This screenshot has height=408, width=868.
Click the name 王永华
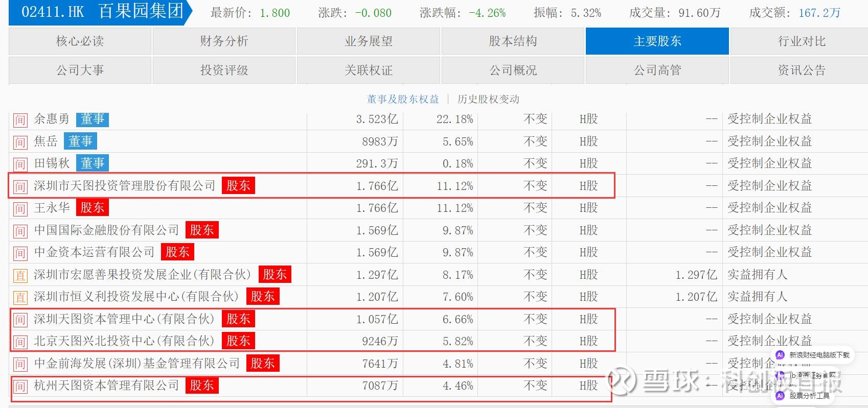52,208
